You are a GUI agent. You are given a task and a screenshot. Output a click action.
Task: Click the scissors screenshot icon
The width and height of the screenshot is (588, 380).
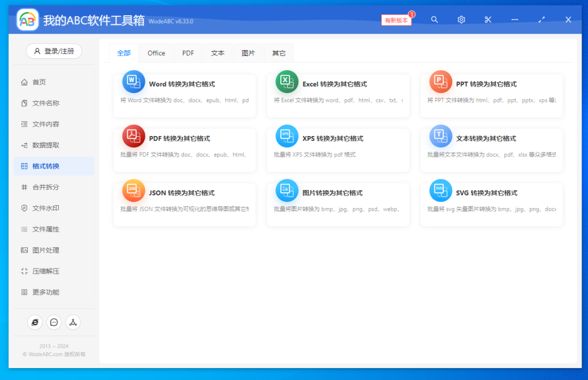coord(488,20)
